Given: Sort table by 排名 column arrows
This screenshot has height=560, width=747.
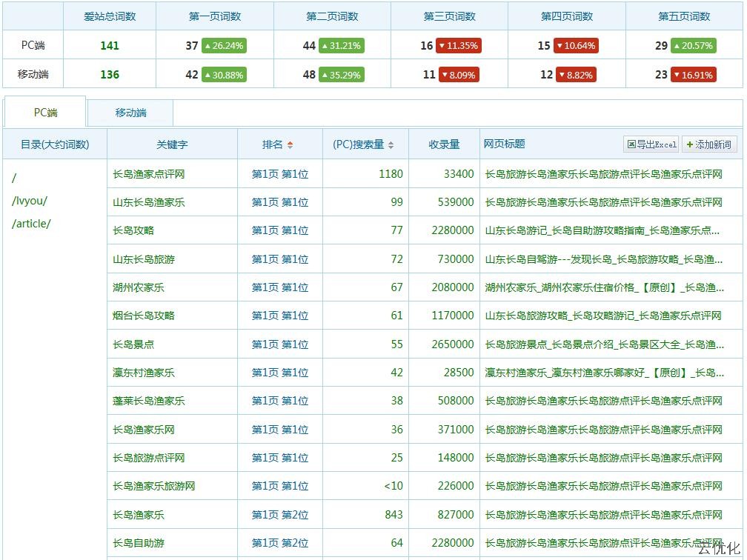Looking at the screenshot, I should click(x=290, y=145).
